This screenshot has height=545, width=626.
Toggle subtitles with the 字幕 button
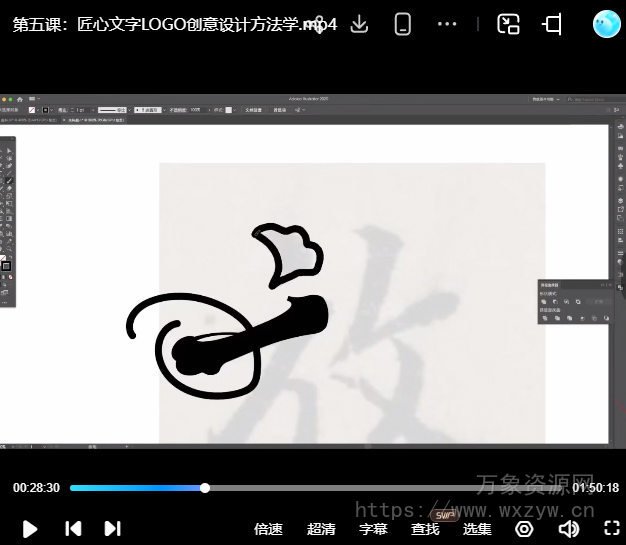(x=373, y=529)
